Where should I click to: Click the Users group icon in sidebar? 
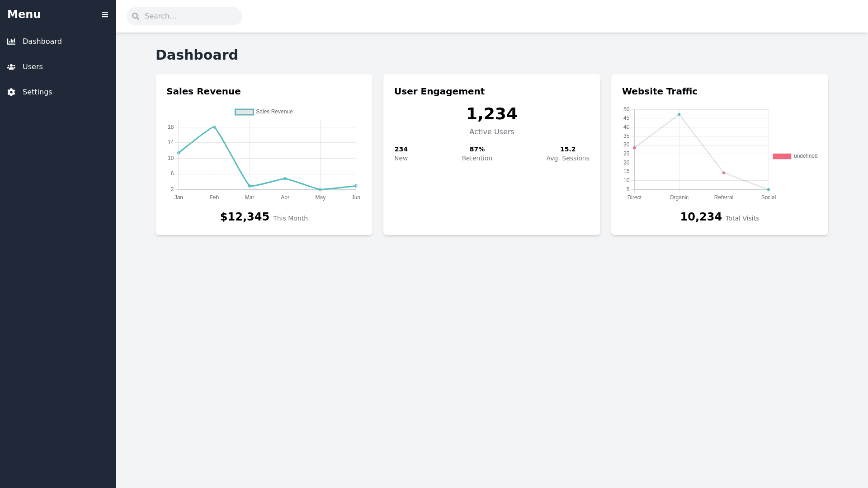tap(11, 67)
